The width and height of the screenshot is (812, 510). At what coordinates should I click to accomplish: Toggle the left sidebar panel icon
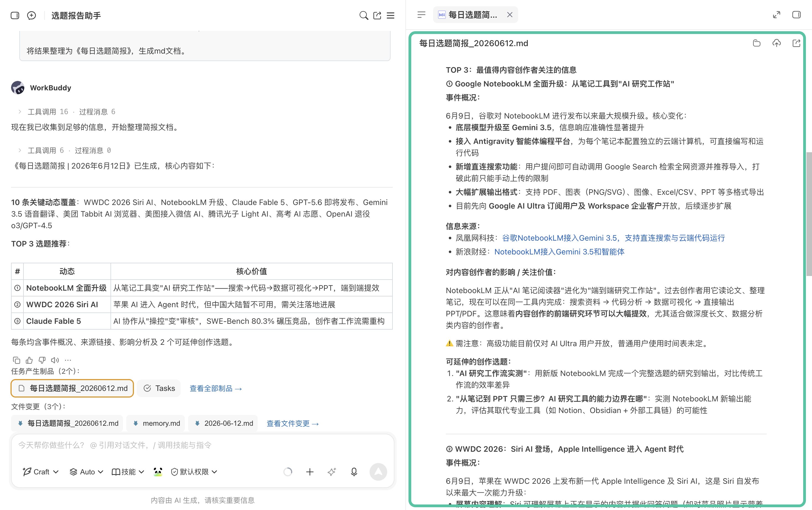tap(15, 15)
